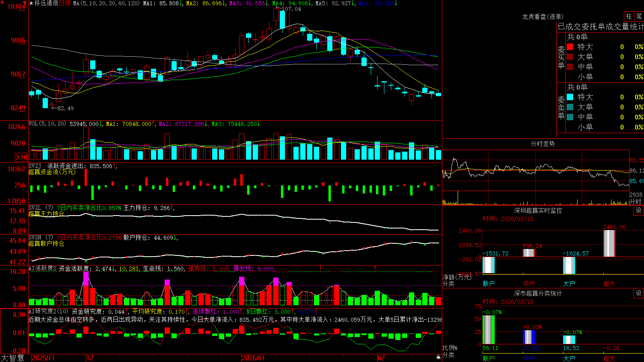Click the 中户 bar labeled 696.24
644x362 pixels.
pyautogui.click(x=529, y=253)
